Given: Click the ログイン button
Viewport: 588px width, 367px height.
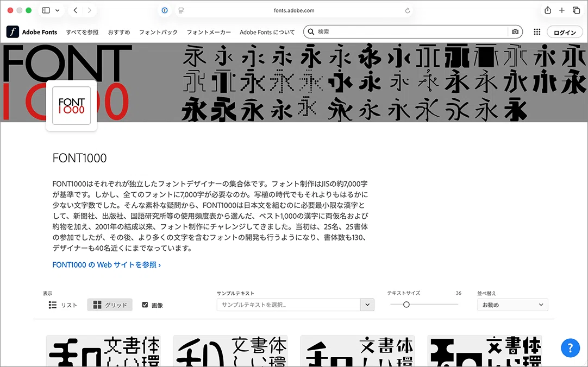Looking at the screenshot, I should (565, 32).
